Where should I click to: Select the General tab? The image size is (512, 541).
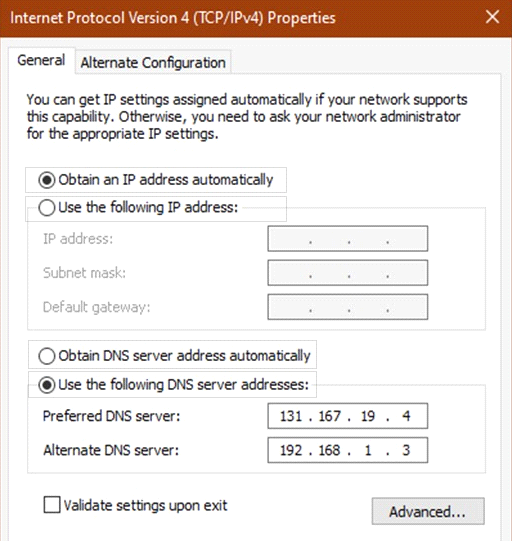pyautogui.click(x=41, y=60)
